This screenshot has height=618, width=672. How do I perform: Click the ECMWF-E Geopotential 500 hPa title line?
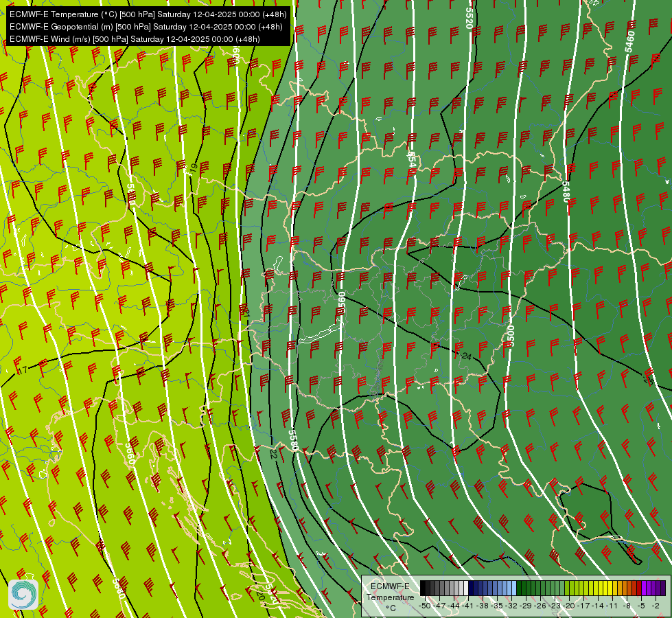146,27
